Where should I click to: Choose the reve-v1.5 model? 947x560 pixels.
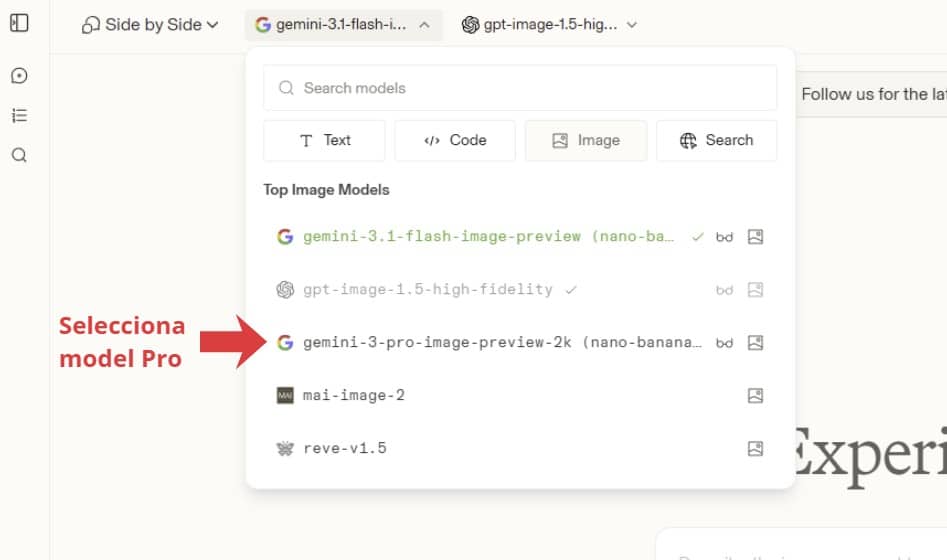coord(520,448)
